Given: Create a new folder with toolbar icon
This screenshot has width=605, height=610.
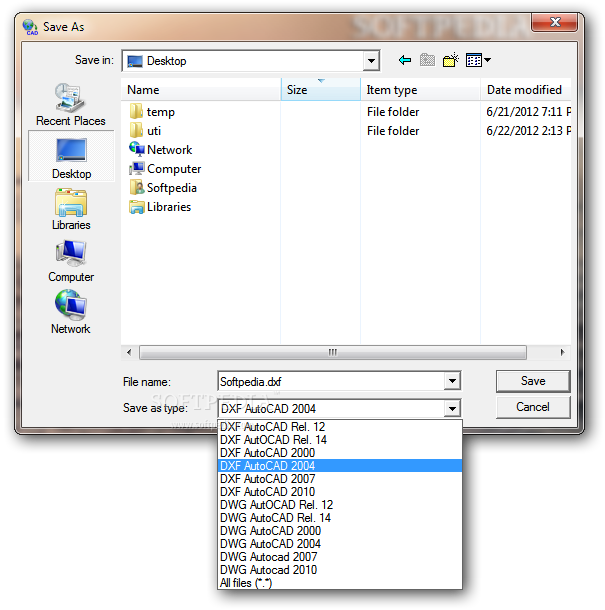Looking at the screenshot, I should click(x=451, y=60).
